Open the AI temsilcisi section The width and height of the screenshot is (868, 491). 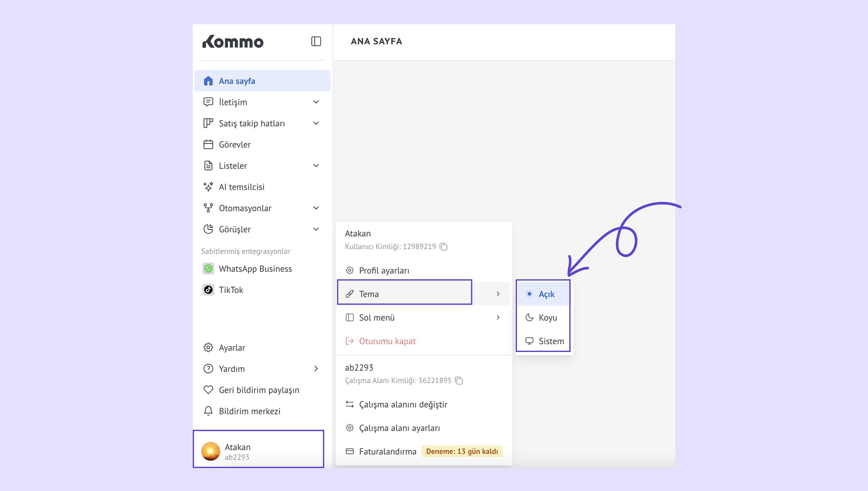(242, 187)
